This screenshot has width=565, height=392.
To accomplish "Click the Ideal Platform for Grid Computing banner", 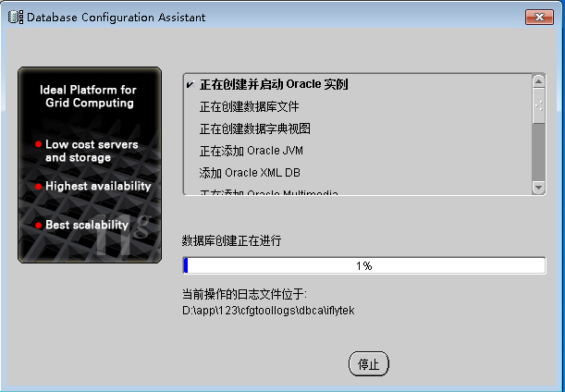I will [90, 165].
